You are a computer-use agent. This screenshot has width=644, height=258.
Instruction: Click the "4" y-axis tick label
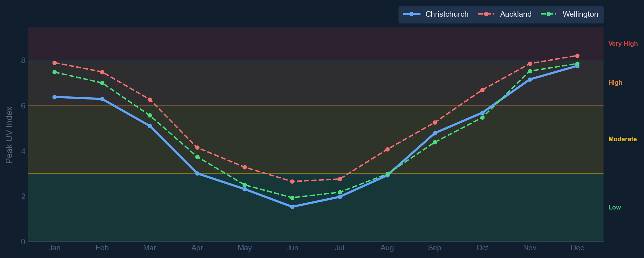click(x=23, y=151)
